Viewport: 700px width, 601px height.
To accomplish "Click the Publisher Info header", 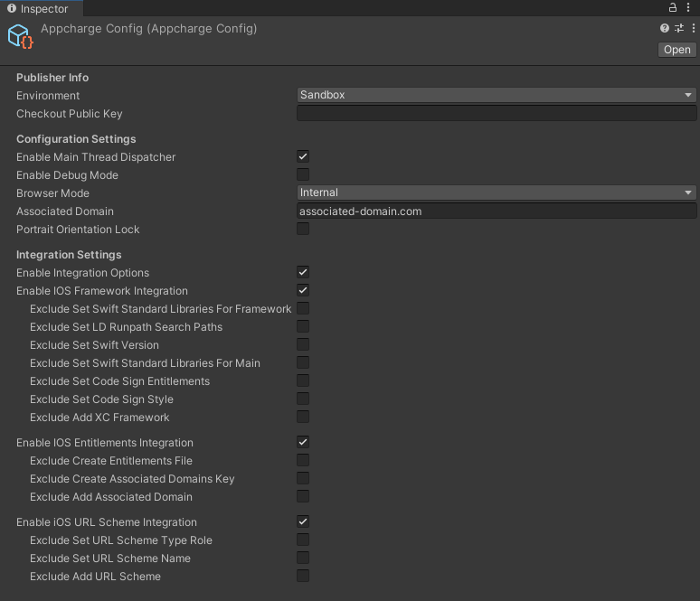I will click(52, 78).
